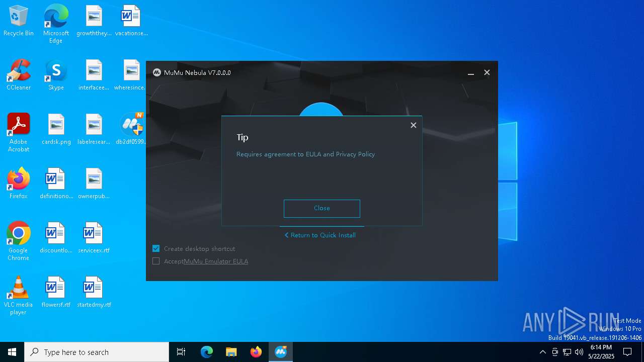Select definitiono Word document on desktop
644x362 pixels.
pyautogui.click(x=56, y=184)
